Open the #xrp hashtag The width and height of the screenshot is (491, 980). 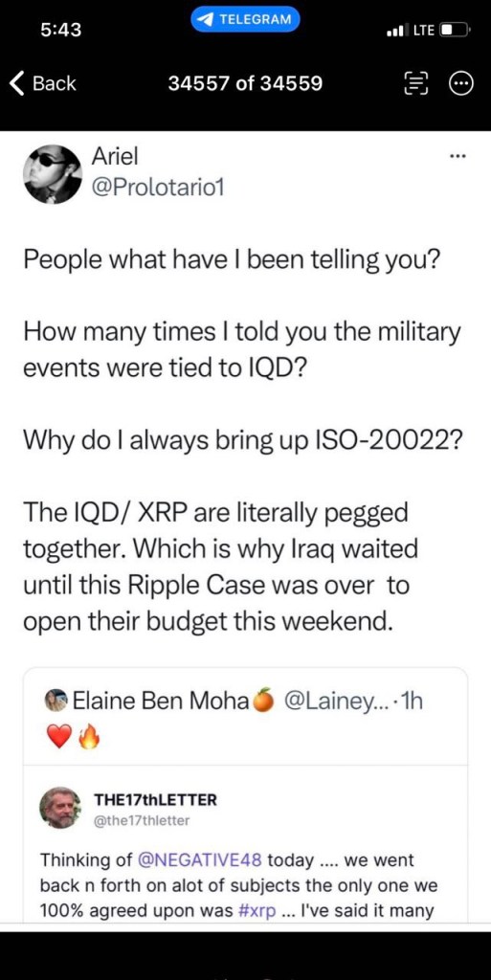(258, 911)
